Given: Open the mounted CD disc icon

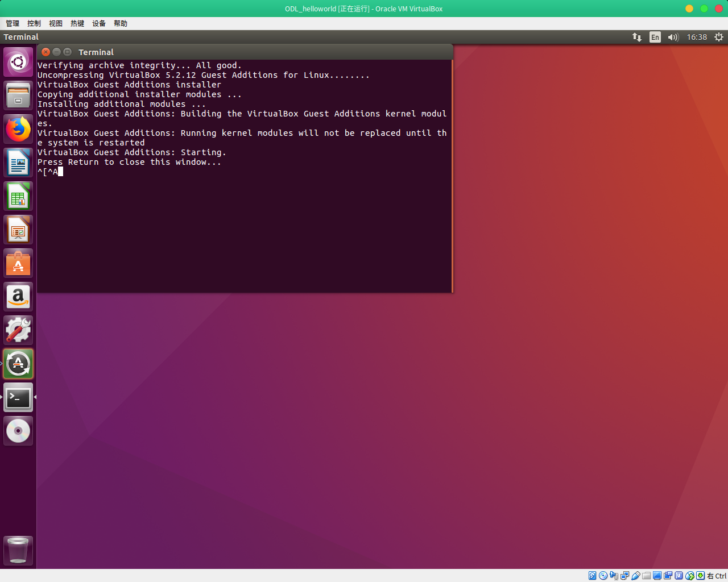Looking at the screenshot, I should click(18, 431).
